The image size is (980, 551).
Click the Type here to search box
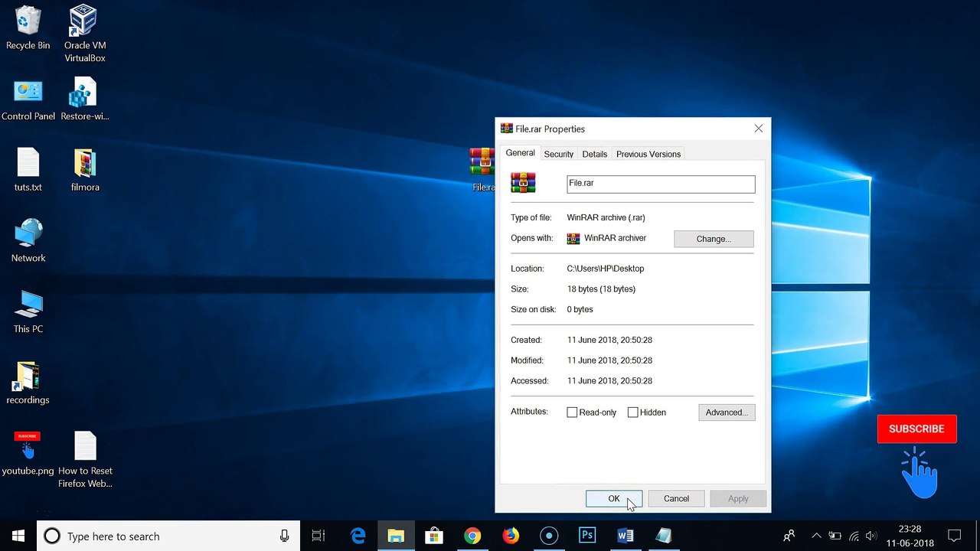coord(167,536)
